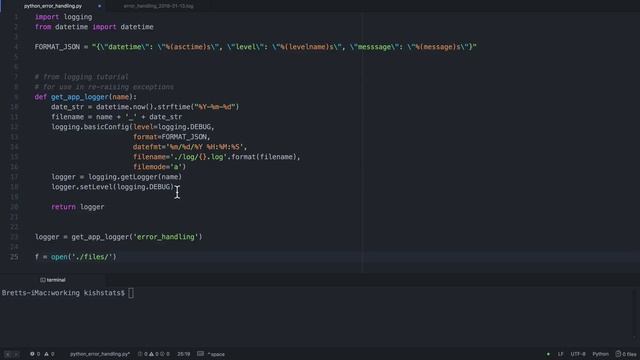Image resolution: width=640 pixels, height=360 pixels.
Task: Click the green dot status indicator
Action: tap(548, 354)
